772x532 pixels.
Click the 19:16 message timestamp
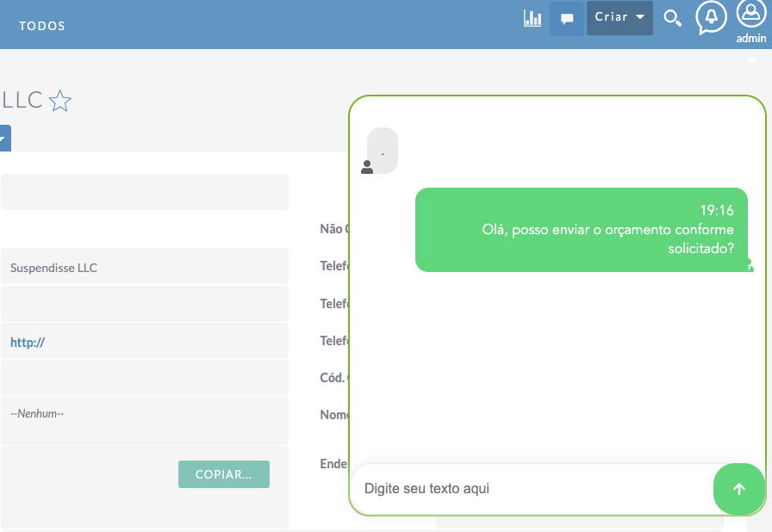(716, 210)
